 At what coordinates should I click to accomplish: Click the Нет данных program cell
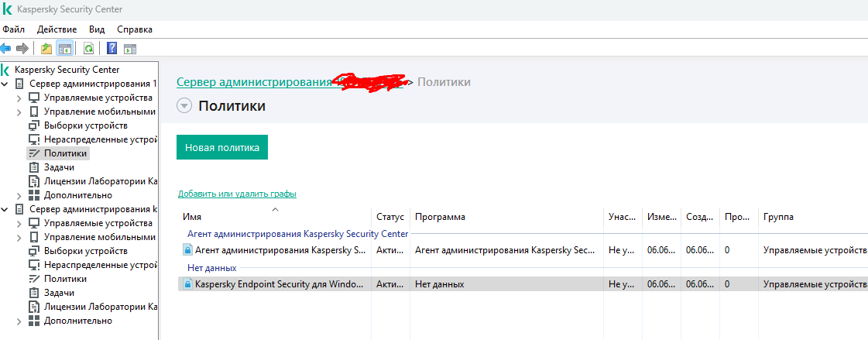pos(440,284)
